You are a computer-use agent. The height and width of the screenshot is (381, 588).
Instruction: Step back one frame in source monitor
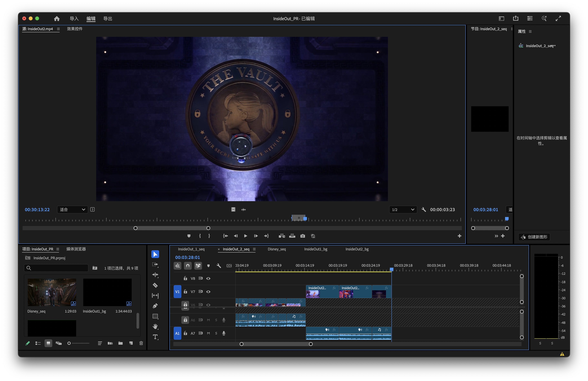pos(236,236)
